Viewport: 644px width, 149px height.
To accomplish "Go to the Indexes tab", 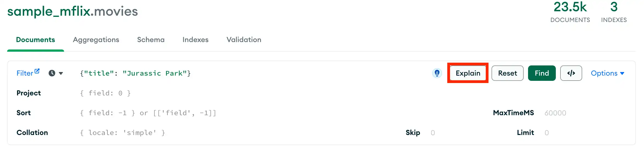I will pyautogui.click(x=195, y=40).
